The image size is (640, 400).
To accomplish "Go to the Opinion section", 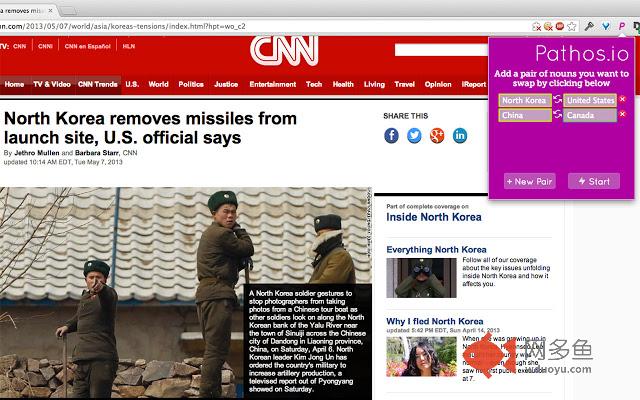I will coord(438,84).
